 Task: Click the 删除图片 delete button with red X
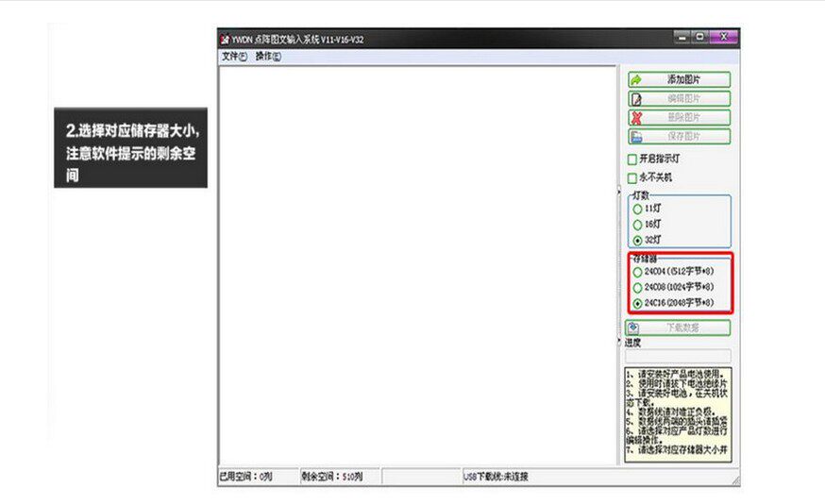(x=679, y=118)
